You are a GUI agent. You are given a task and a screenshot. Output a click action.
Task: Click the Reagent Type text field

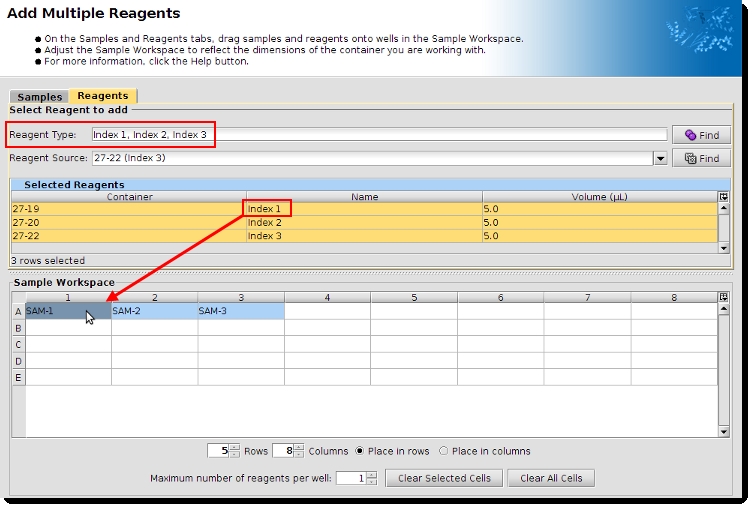[x=378, y=134]
